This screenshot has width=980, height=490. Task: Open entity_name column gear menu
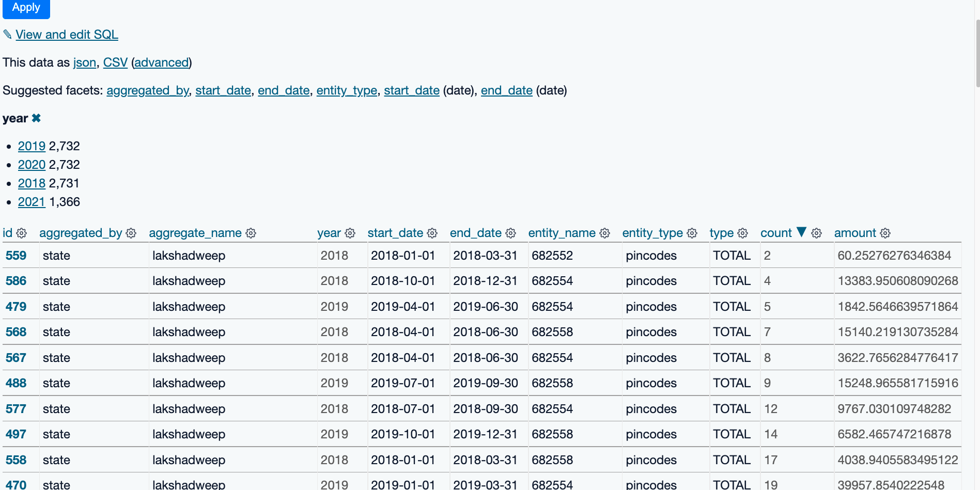click(x=605, y=233)
